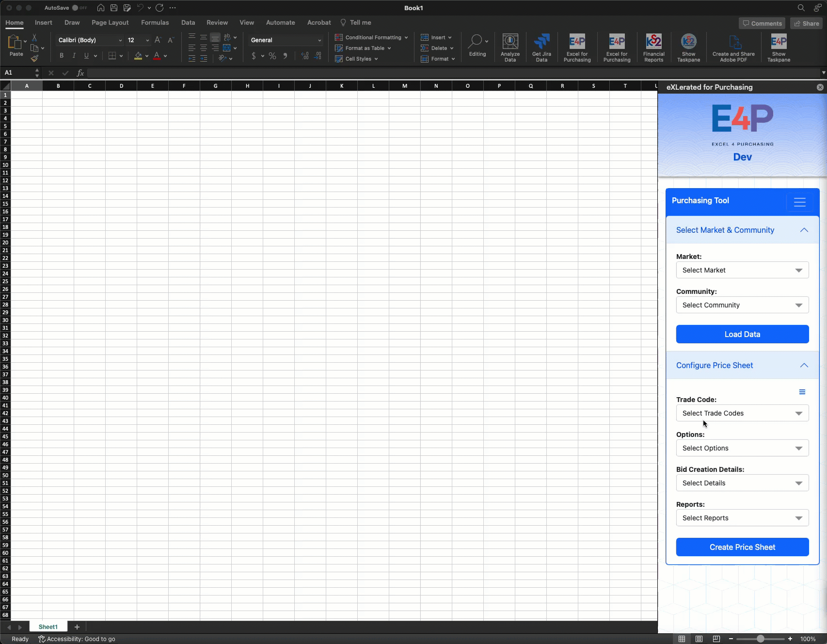Click the cell Borders icon
The height and width of the screenshot is (644, 827).
(x=112, y=56)
